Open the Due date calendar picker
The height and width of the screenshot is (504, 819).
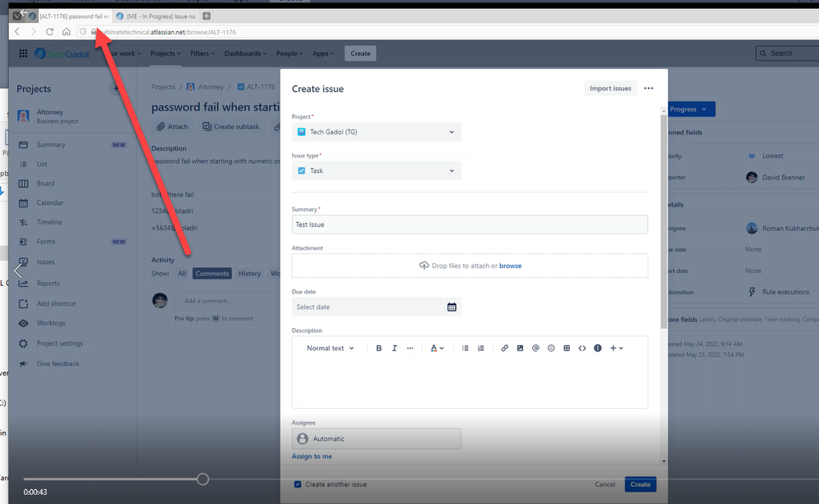(x=452, y=307)
